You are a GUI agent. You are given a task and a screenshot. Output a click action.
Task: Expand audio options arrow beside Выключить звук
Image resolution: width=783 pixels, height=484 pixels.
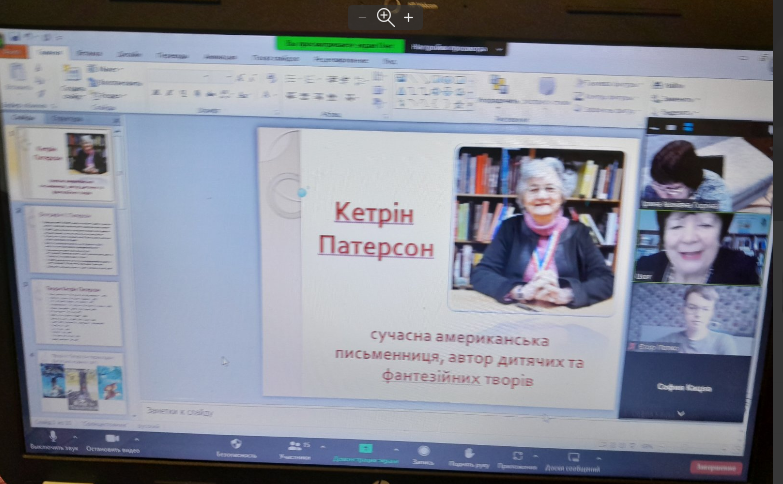click(x=75, y=438)
